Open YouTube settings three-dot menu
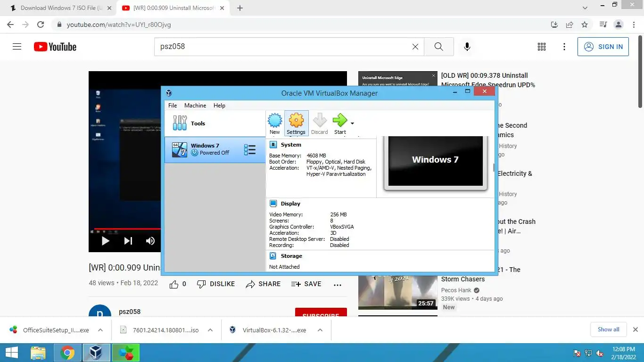The image size is (644, 362). [564, 47]
